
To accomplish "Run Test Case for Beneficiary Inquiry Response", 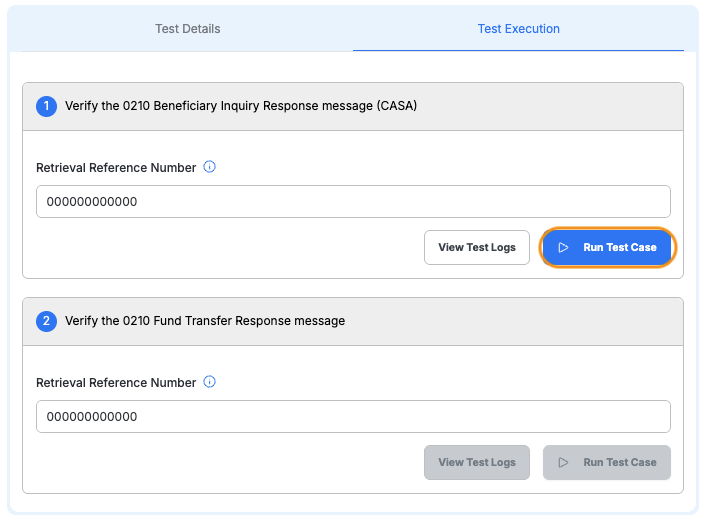I will point(608,247).
